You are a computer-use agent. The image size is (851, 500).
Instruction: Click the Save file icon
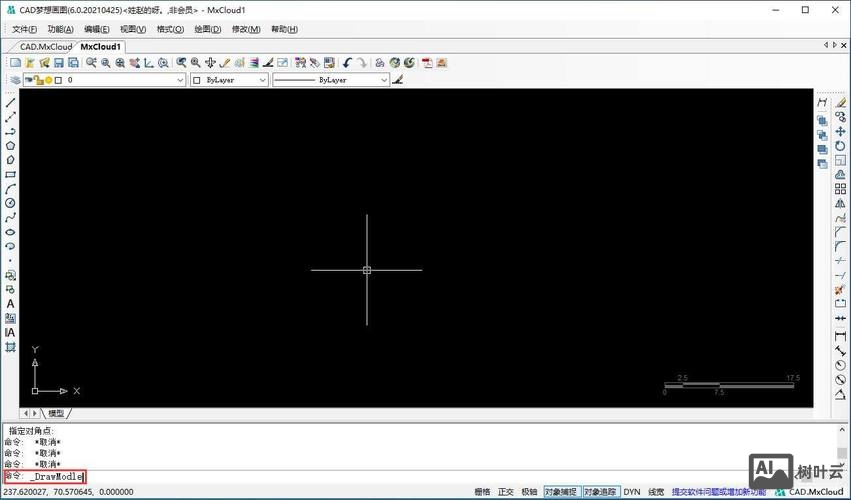tap(59, 63)
